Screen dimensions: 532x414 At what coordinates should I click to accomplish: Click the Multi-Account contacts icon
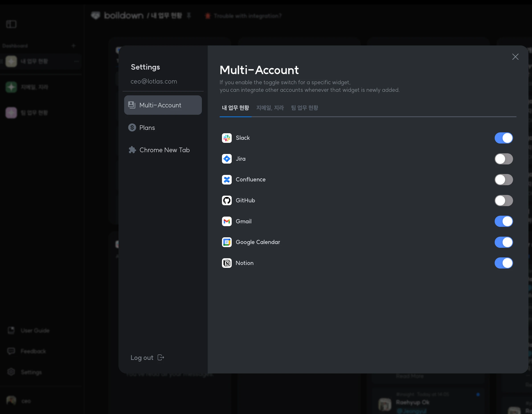[132, 105]
